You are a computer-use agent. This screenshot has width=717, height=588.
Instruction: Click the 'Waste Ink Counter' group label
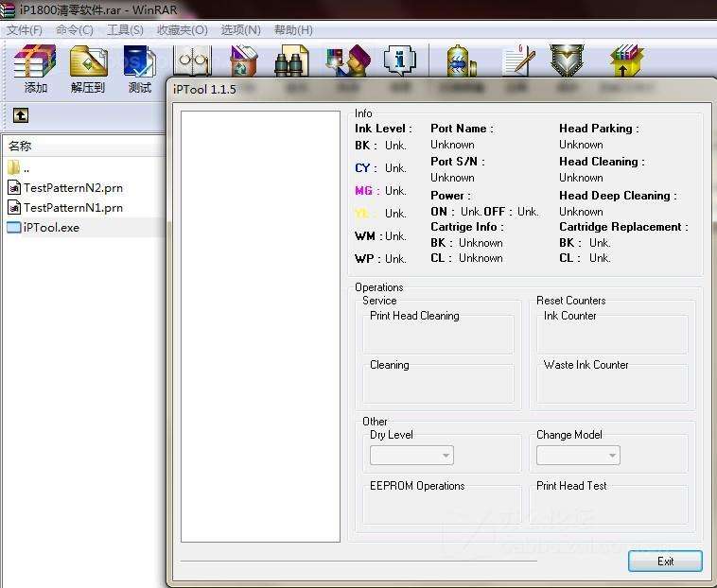pos(586,365)
